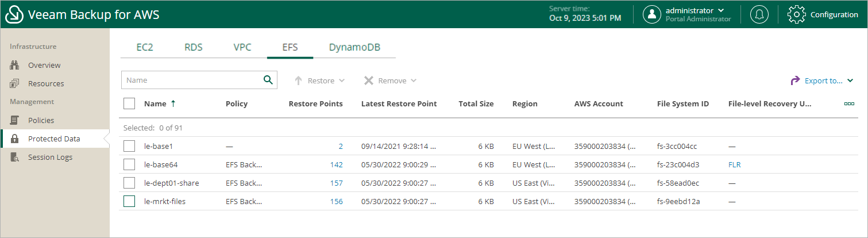Switch to the EC2 tab
This screenshot has width=868, height=238.
[x=145, y=47]
